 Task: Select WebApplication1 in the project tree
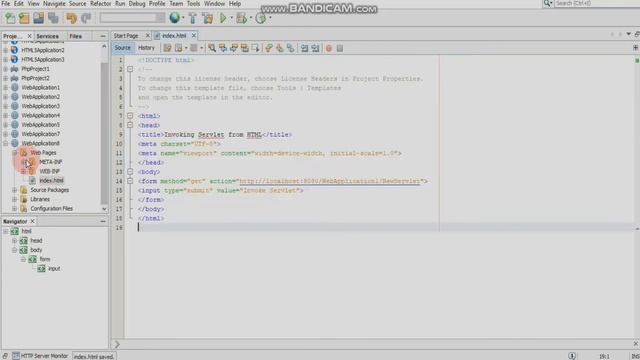(41, 87)
